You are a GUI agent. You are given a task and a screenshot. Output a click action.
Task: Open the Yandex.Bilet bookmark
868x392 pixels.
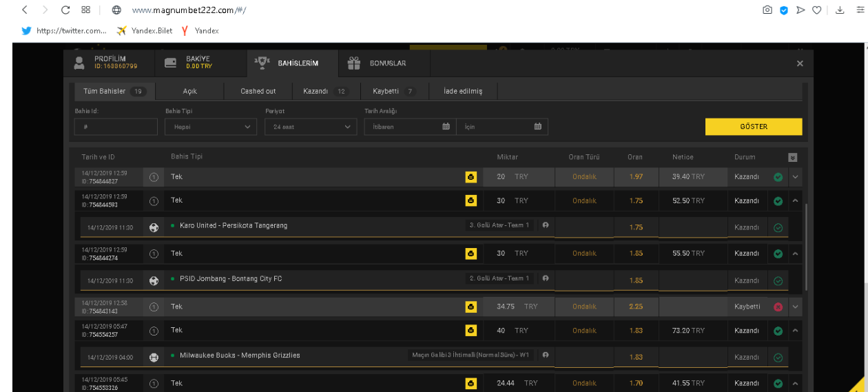pos(144,30)
